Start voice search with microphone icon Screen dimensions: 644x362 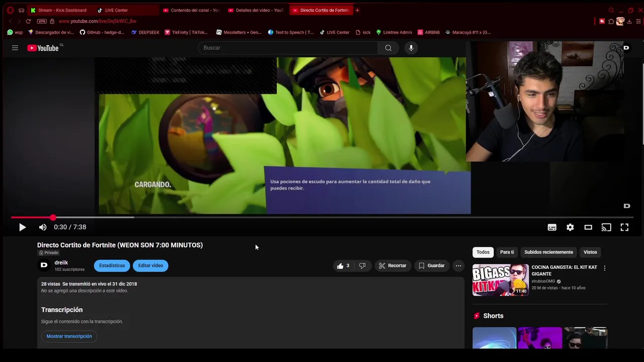click(411, 48)
